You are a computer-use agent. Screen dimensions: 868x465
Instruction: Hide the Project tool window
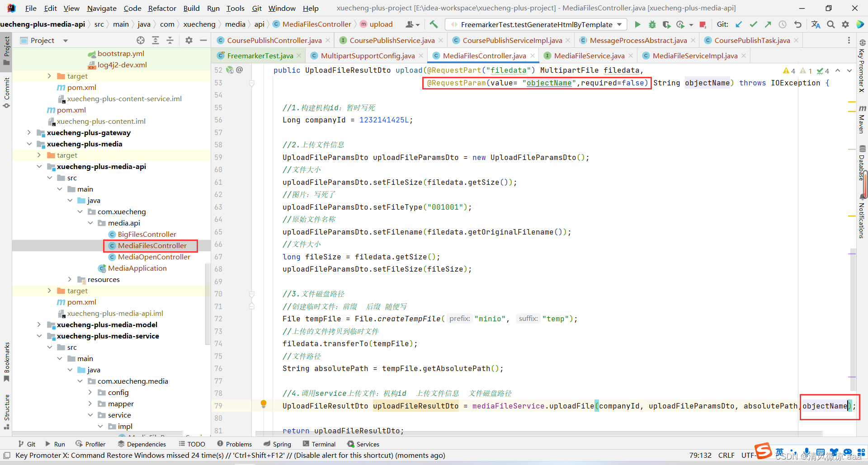click(203, 40)
